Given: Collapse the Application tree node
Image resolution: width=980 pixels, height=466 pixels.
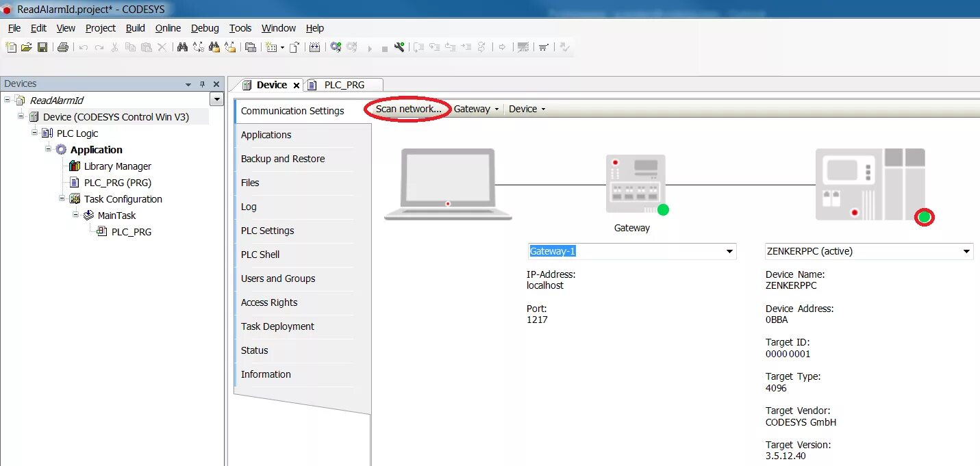Looking at the screenshot, I should click(x=49, y=148).
